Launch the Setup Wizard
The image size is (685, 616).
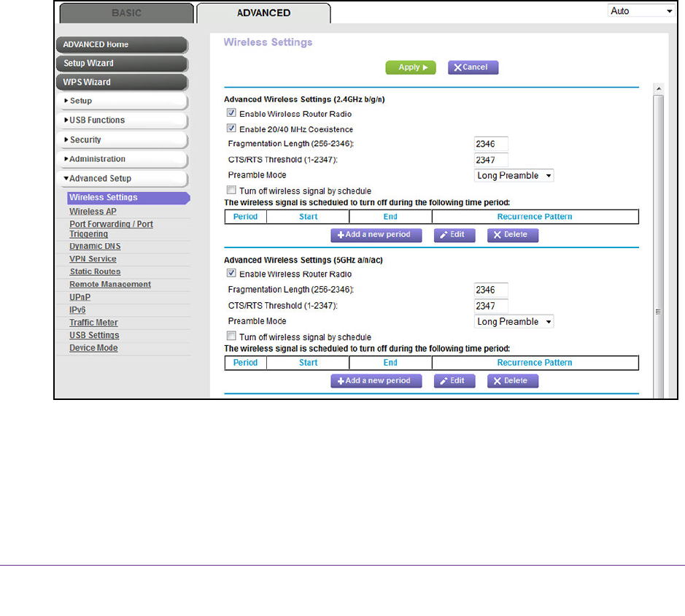(122, 63)
